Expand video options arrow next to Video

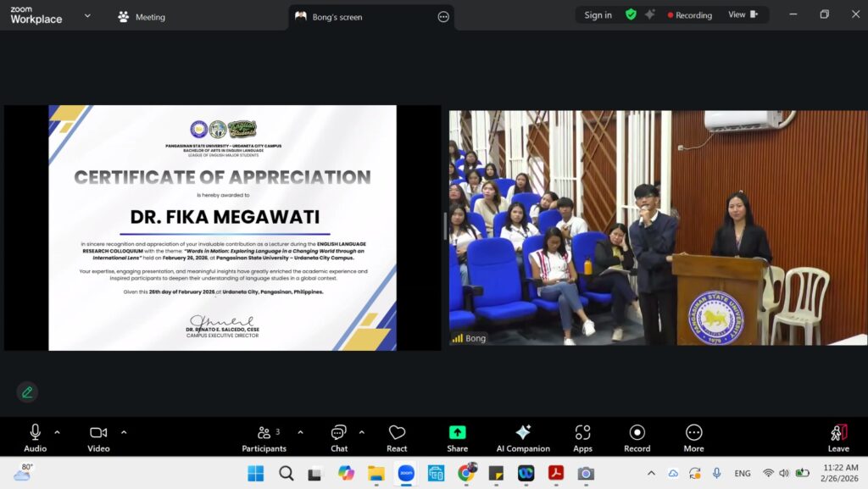pyautogui.click(x=124, y=432)
